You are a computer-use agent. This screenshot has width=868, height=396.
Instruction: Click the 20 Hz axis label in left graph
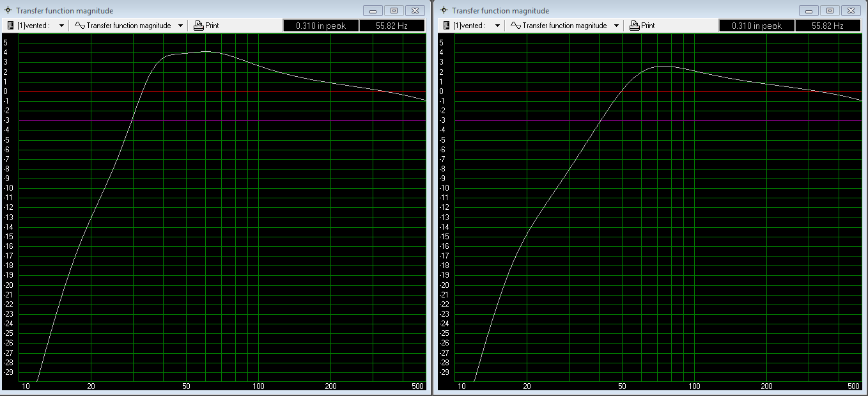[x=91, y=386]
